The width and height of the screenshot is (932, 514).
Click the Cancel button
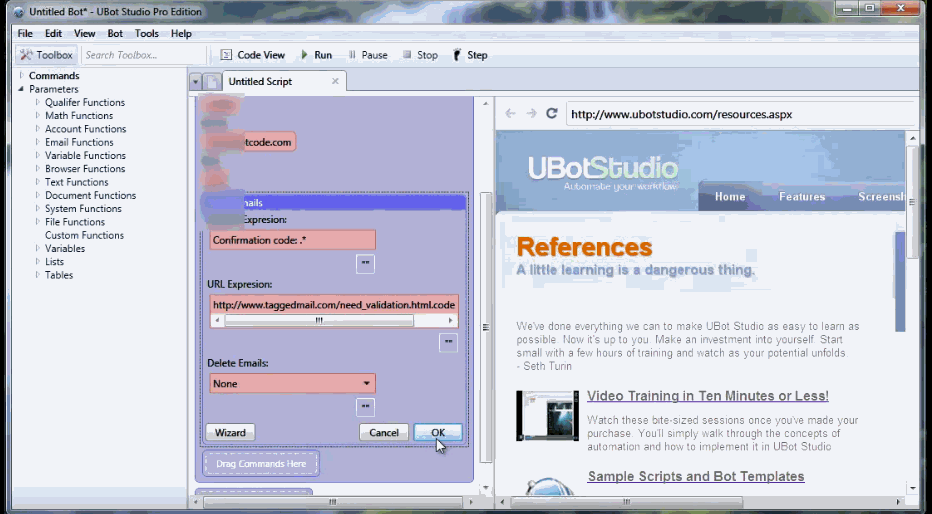pos(383,433)
